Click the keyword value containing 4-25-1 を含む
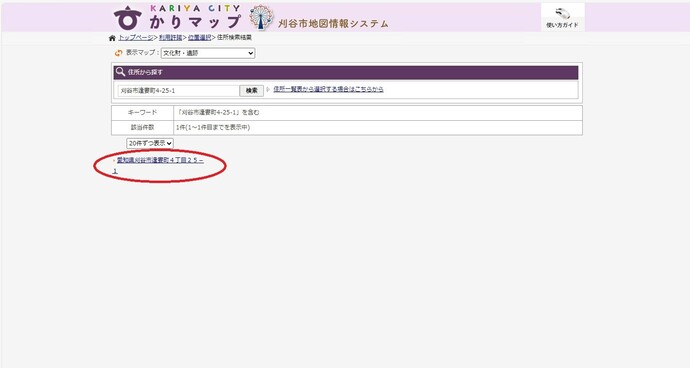This screenshot has height=368, width=690. click(x=218, y=113)
